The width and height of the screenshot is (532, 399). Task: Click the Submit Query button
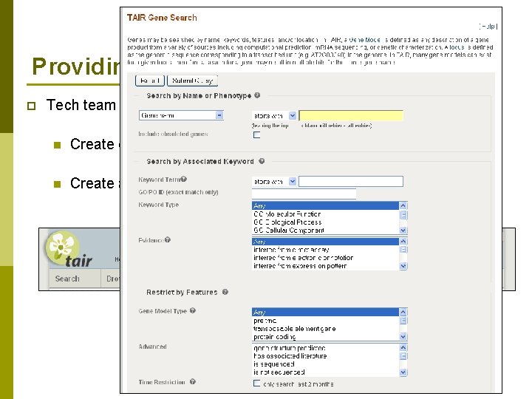pyautogui.click(x=192, y=81)
